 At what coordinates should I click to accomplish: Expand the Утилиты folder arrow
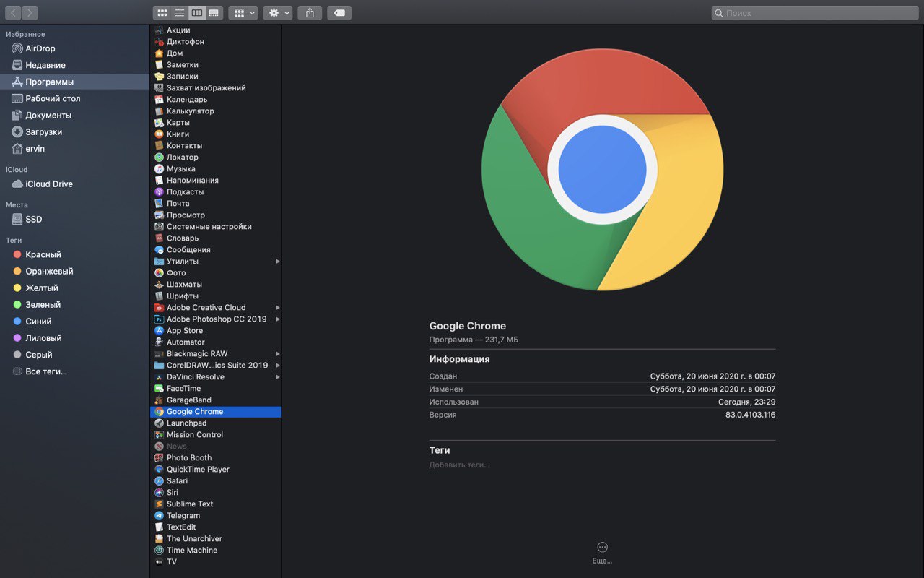pos(277,261)
